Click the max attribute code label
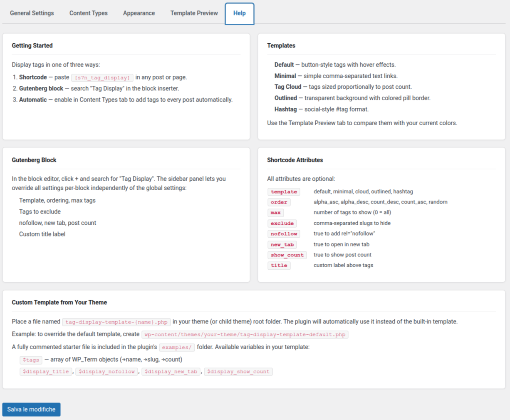 point(275,213)
